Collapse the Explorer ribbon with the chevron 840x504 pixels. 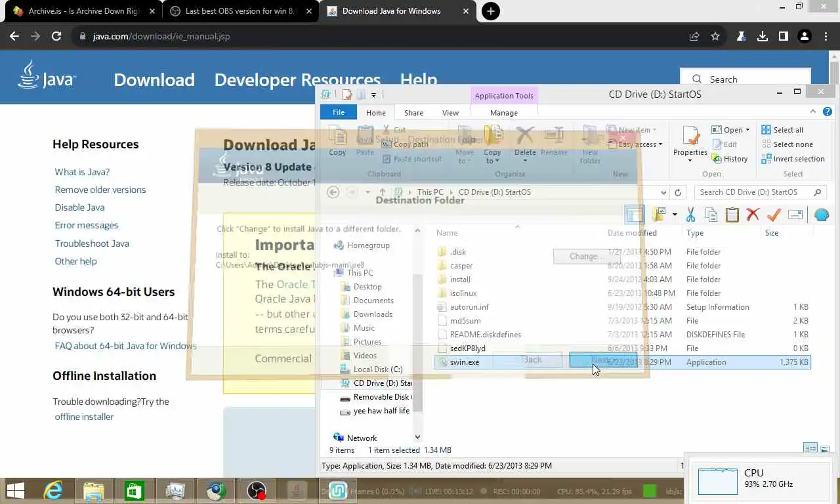(813, 112)
